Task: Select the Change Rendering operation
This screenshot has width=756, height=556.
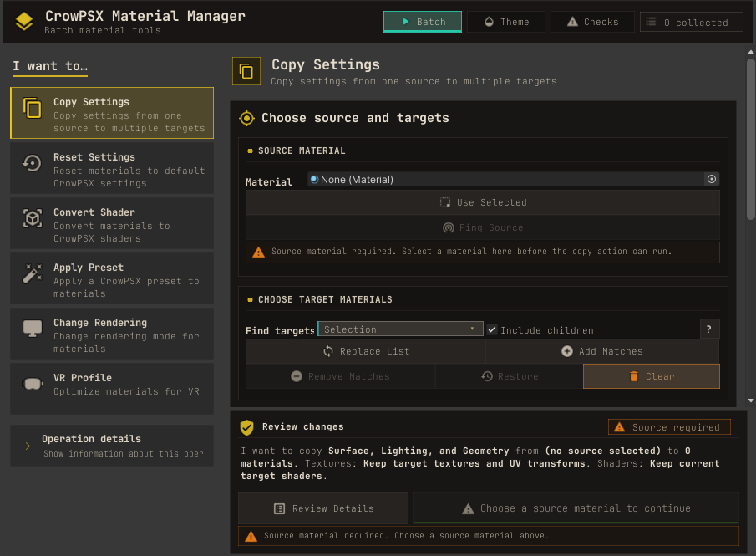Action: coord(112,334)
